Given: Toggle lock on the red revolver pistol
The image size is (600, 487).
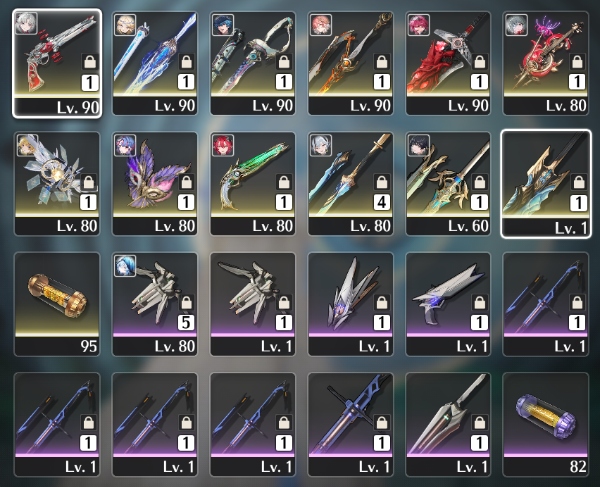Looking at the screenshot, I should coord(90,61).
